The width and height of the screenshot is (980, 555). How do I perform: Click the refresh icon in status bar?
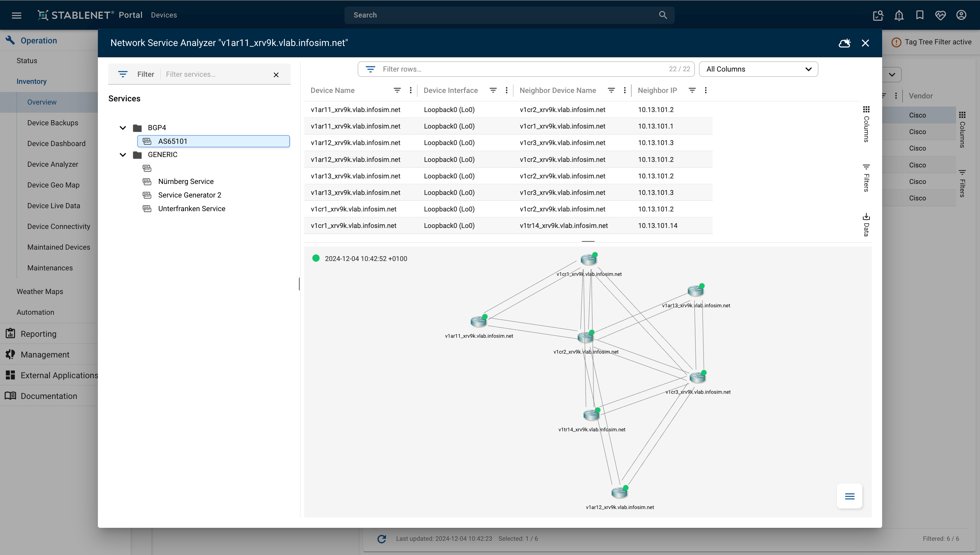click(382, 538)
